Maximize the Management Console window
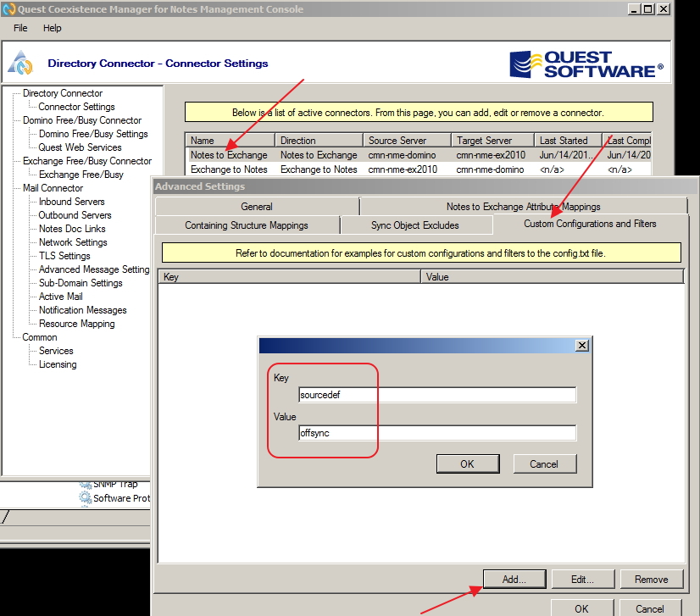The width and height of the screenshot is (700, 616). pyautogui.click(x=648, y=9)
